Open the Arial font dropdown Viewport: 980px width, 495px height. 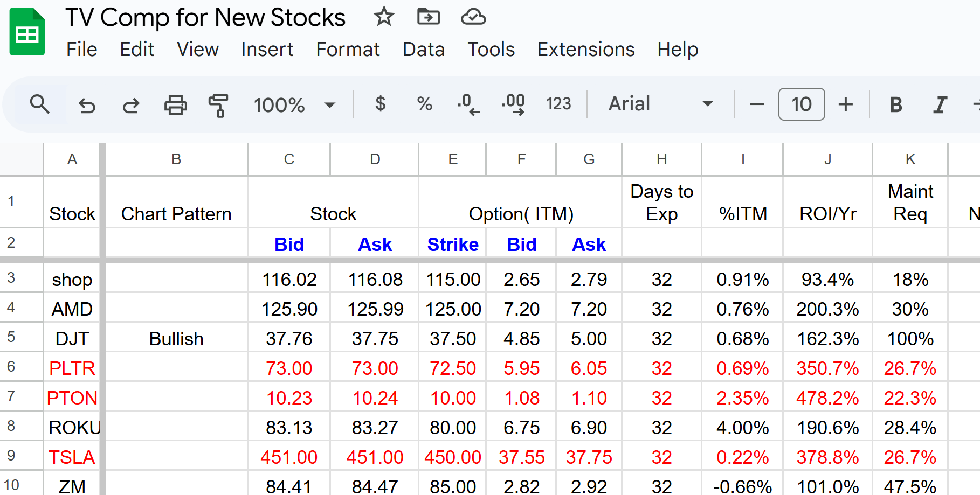[x=661, y=103]
